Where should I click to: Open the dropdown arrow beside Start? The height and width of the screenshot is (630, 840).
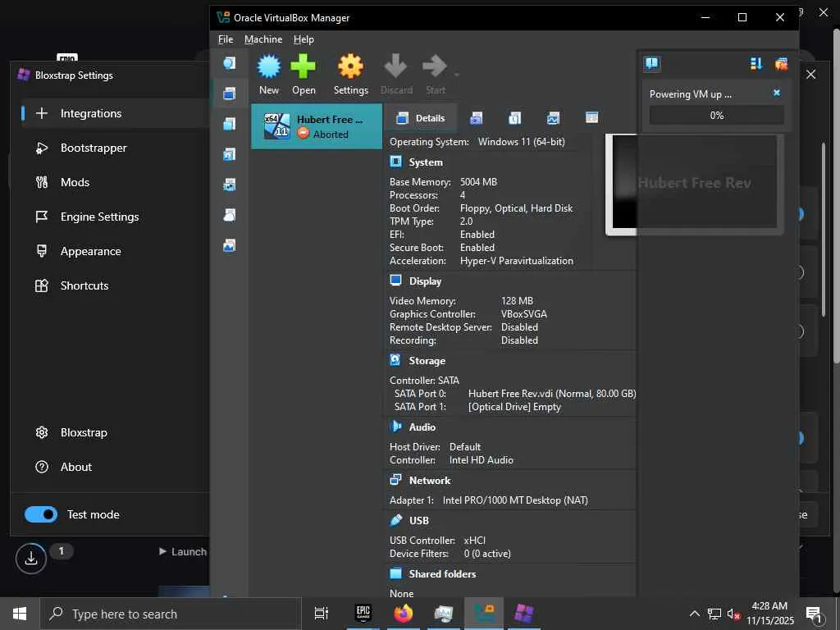click(456, 75)
